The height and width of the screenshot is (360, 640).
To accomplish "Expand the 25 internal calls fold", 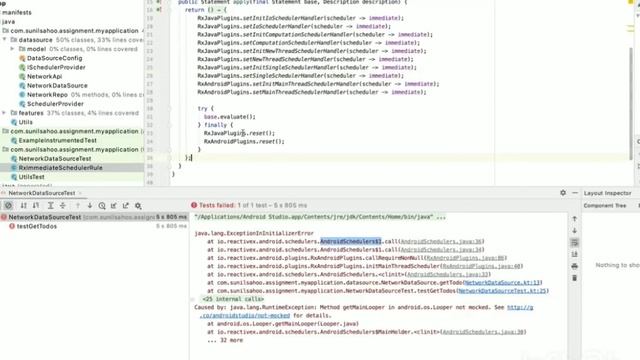I will (233, 299).
